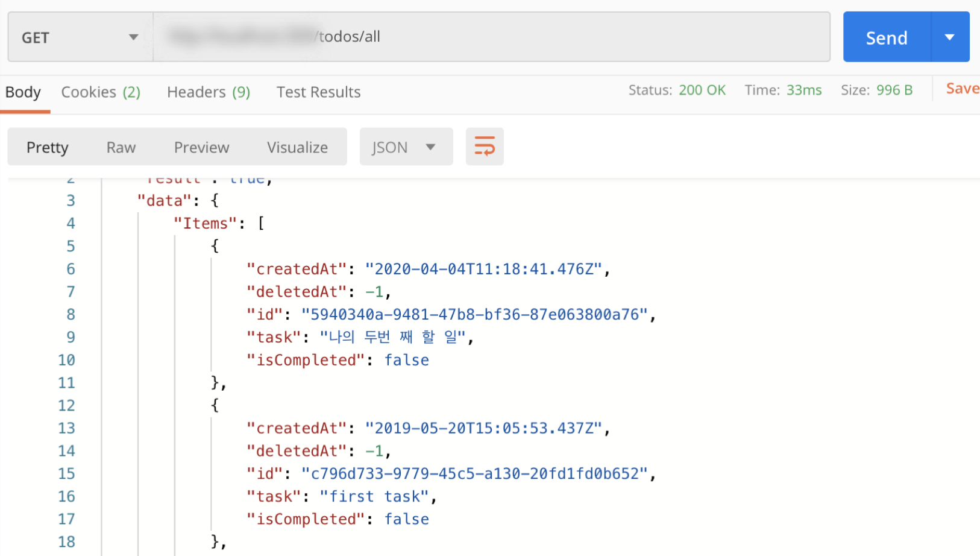Click line number 12 in the gutter
Viewport: 980px width, 556px height.
tap(66, 405)
